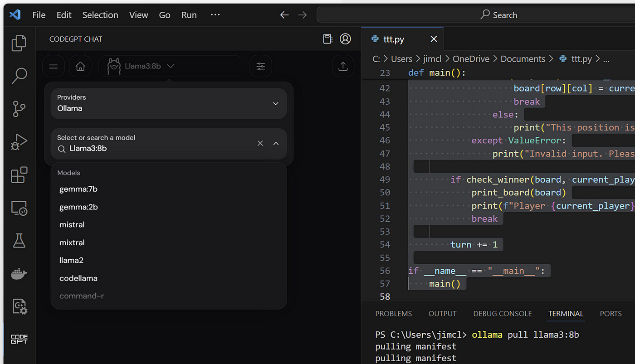The width and height of the screenshot is (635, 364).
Task: Open the Run menu
Action: click(x=189, y=15)
